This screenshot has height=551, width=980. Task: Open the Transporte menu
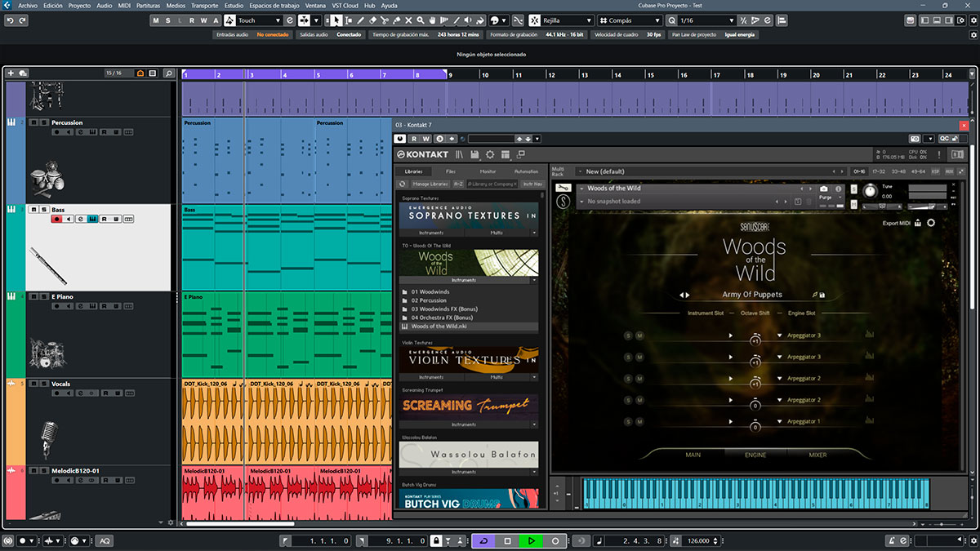click(204, 5)
